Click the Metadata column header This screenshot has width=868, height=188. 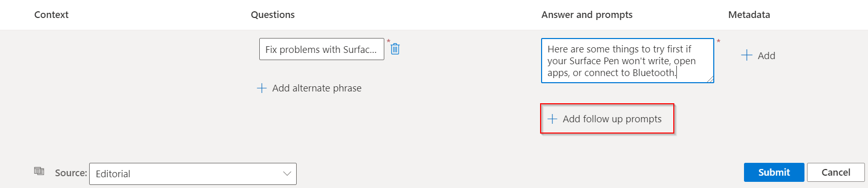[x=749, y=15]
